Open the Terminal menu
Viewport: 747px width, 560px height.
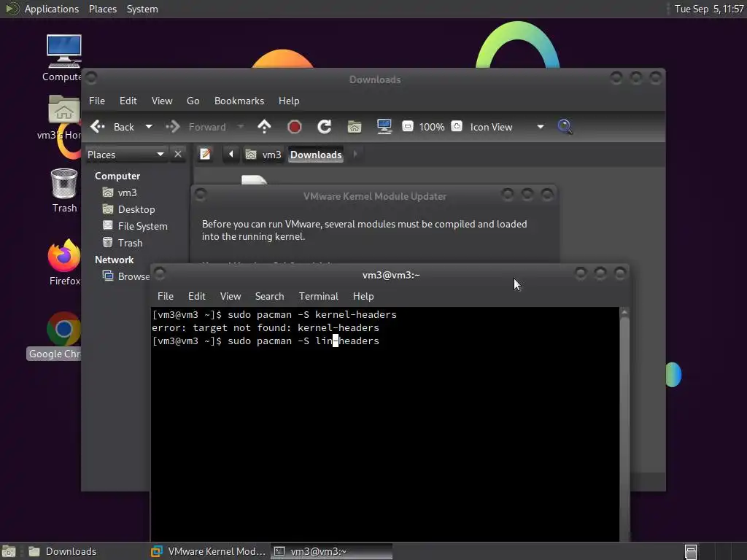coord(319,296)
